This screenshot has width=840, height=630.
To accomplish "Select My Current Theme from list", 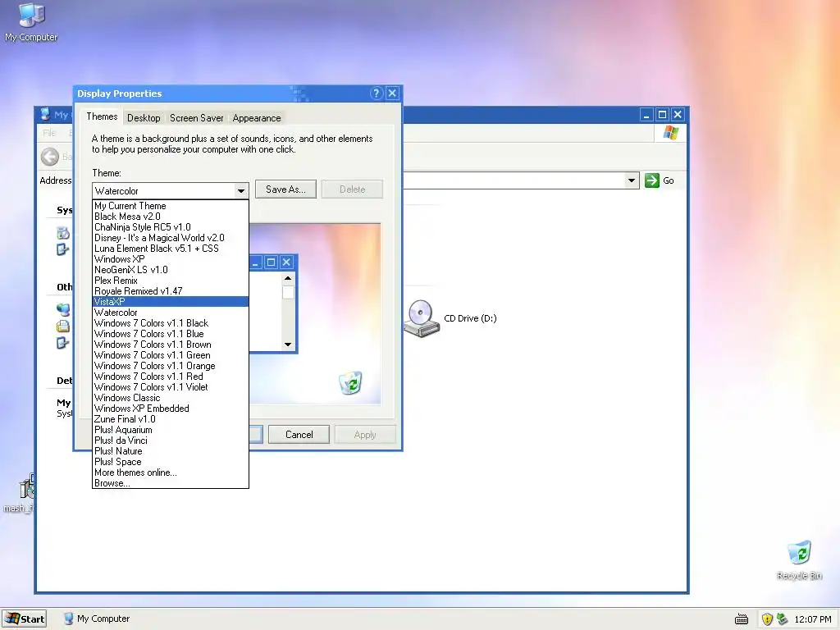I will point(171,206).
